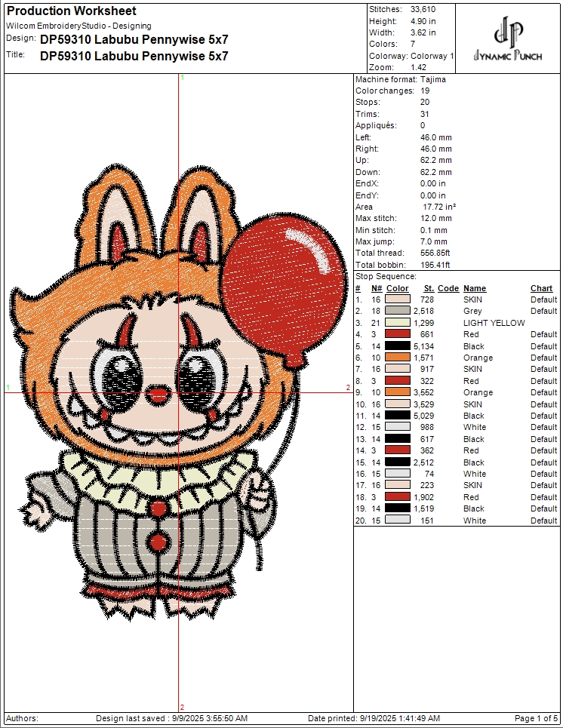Click the Orange swatch in stop row 6
Viewport: 563px width, 728px height.
coord(398,358)
